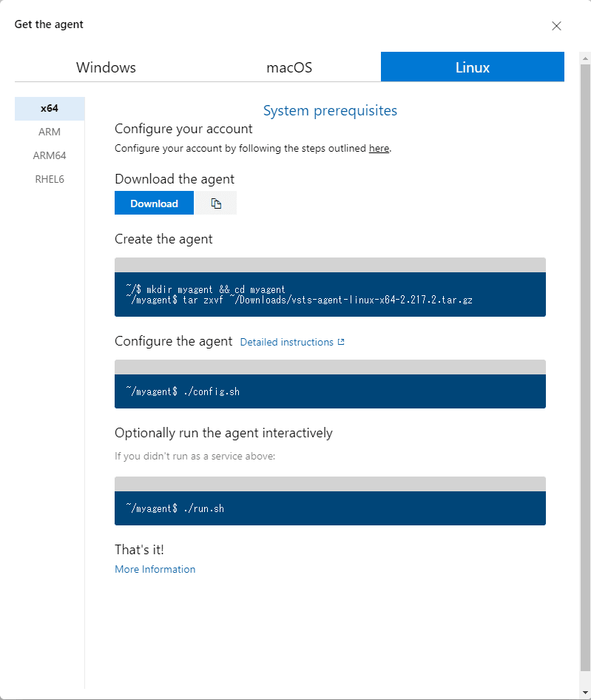Copy the agent download URL to clipboard

click(x=216, y=203)
